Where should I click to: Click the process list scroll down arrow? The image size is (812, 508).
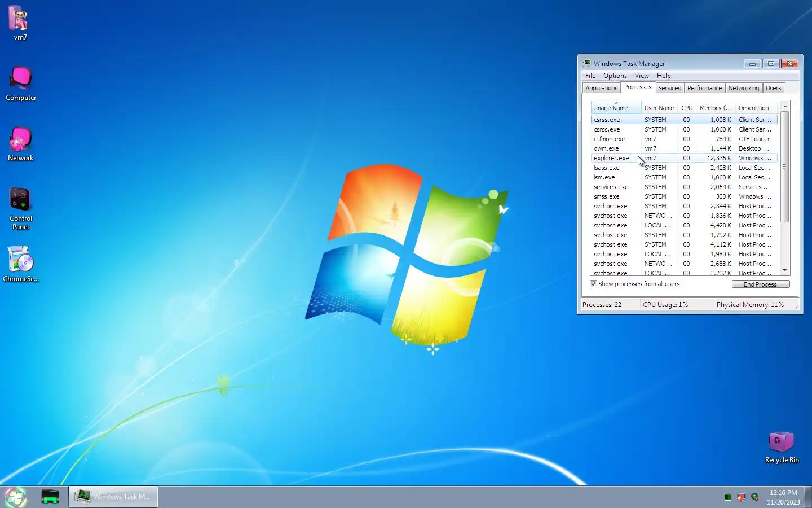tap(784, 271)
